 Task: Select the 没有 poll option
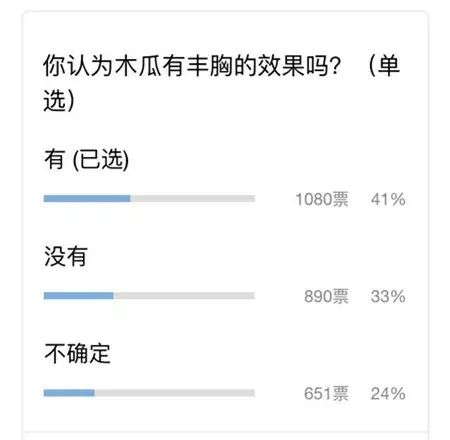tap(66, 256)
